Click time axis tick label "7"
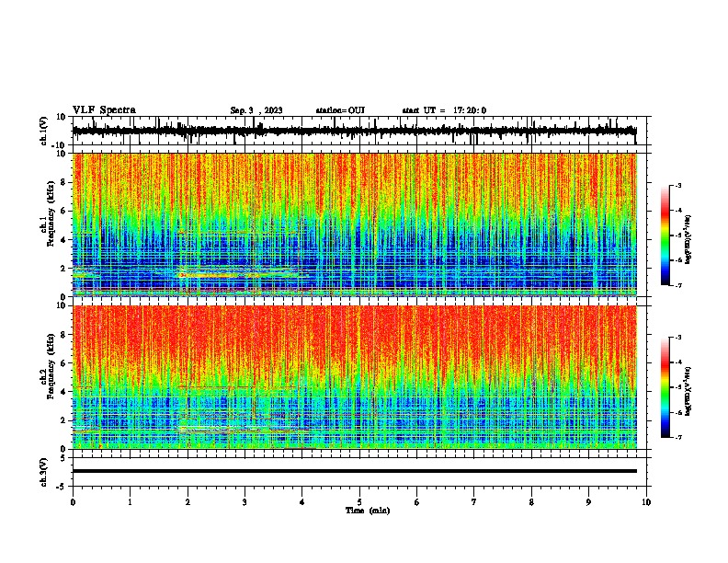This screenshot has width=728, height=563. (x=474, y=502)
